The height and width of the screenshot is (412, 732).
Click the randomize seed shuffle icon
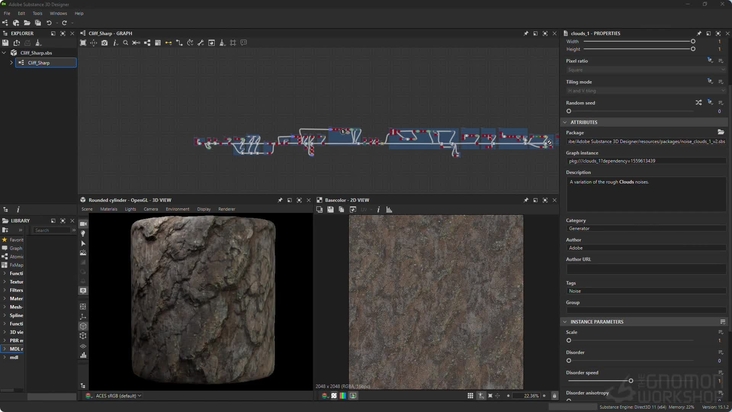pyautogui.click(x=698, y=103)
